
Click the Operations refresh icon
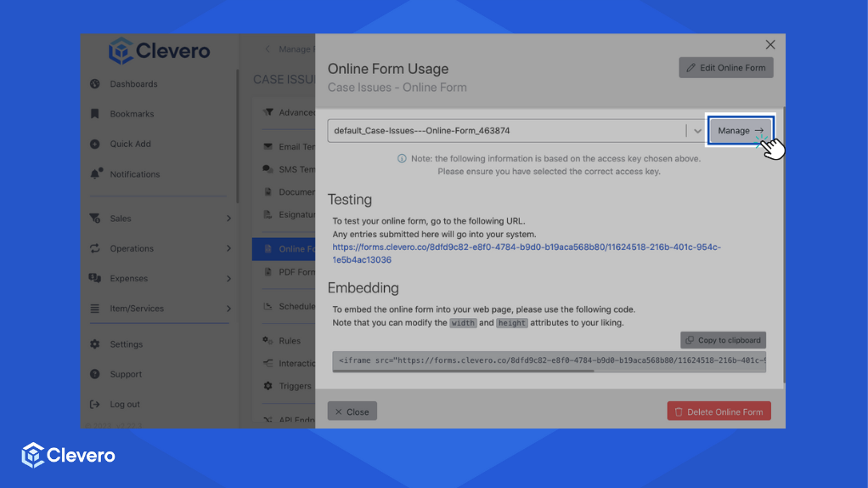(x=95, y=248)
